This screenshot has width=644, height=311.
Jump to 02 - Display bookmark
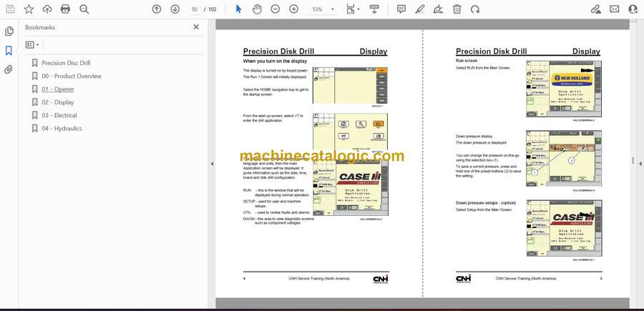[x=58, y=102]
